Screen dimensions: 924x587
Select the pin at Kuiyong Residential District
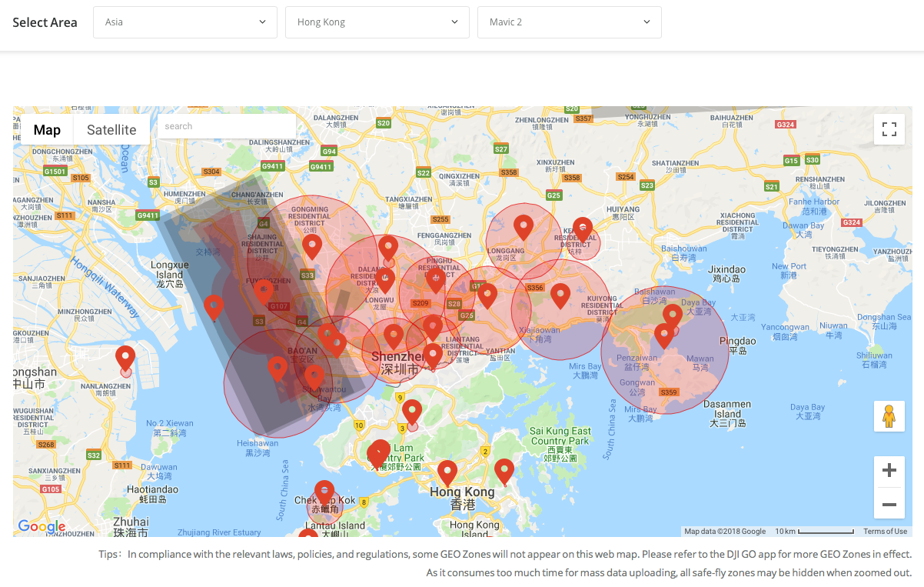(560, 296)
